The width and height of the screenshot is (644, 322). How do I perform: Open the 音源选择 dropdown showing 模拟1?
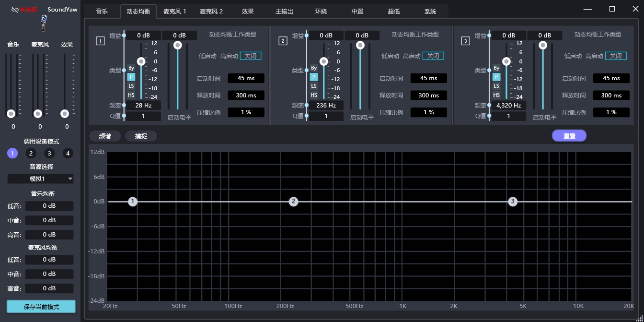tap(40, 179)
